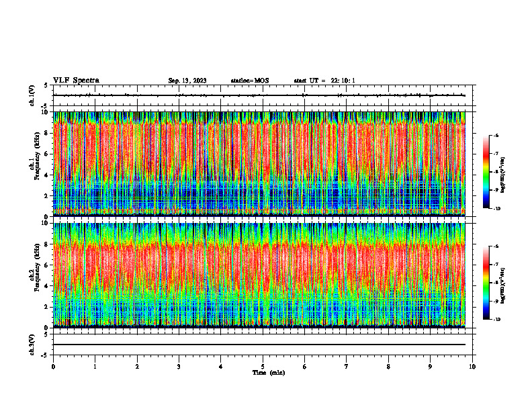Click the ch.1 frequency axis "2" tick
532x411 pixels.
coord(47,195)
